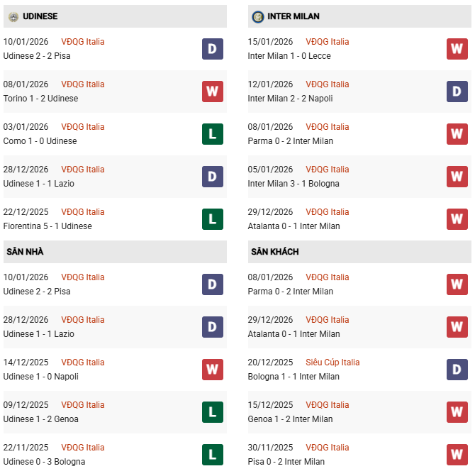Open the Inter Milan 2 - 2 Napoli match

290,99
